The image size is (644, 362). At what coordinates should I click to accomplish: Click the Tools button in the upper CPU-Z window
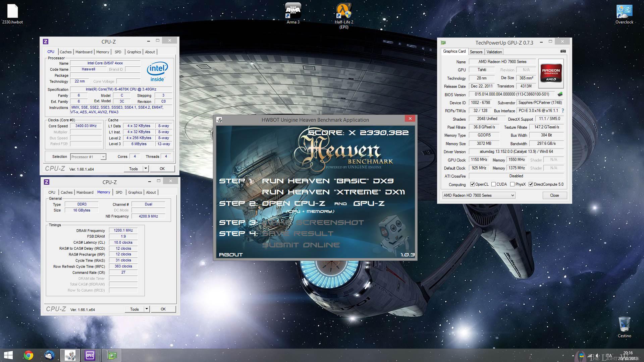[x=133, y=169]
